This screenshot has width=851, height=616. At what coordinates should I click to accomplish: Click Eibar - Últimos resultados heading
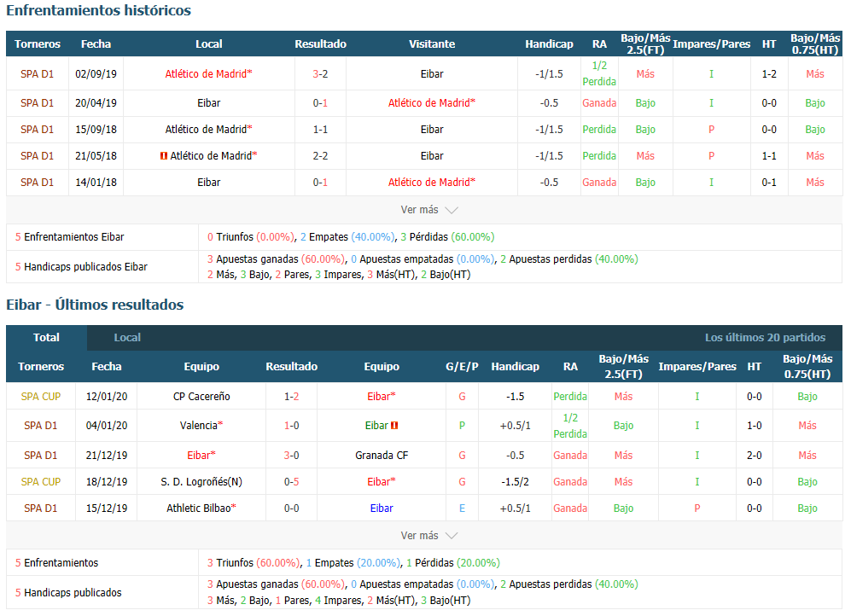tap(95, 305)
